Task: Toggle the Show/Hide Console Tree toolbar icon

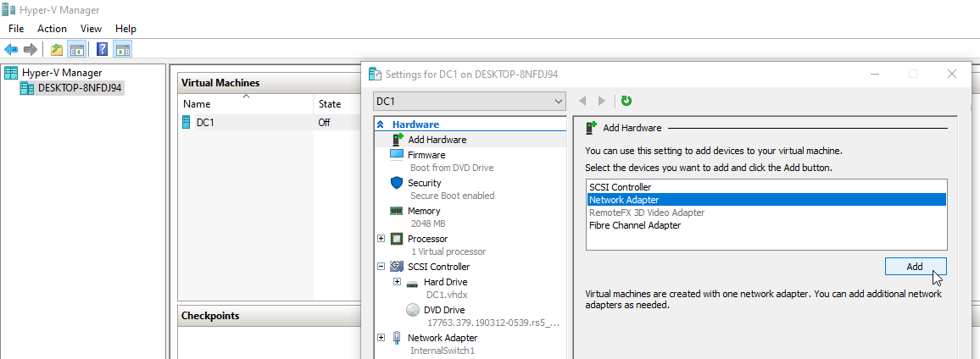Action: [x=77, y=49]
